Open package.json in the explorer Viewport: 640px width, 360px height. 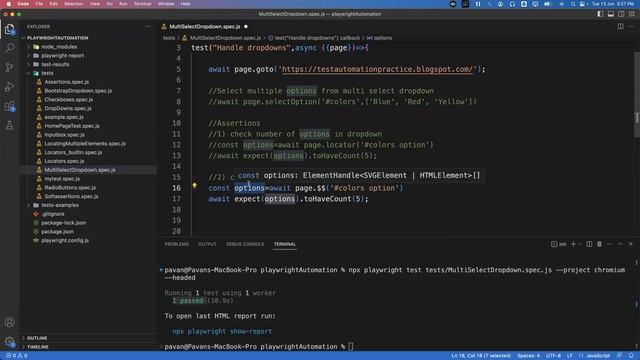57,231
